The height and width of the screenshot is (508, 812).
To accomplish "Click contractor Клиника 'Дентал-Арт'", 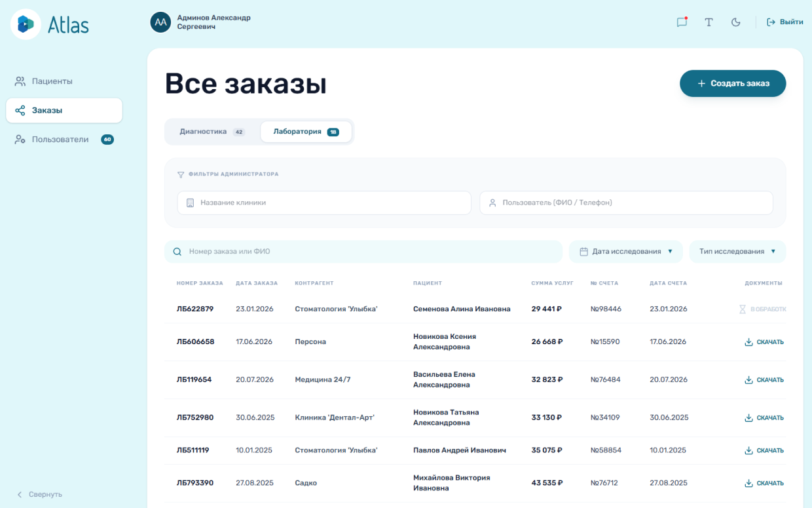I will point(335,418).
